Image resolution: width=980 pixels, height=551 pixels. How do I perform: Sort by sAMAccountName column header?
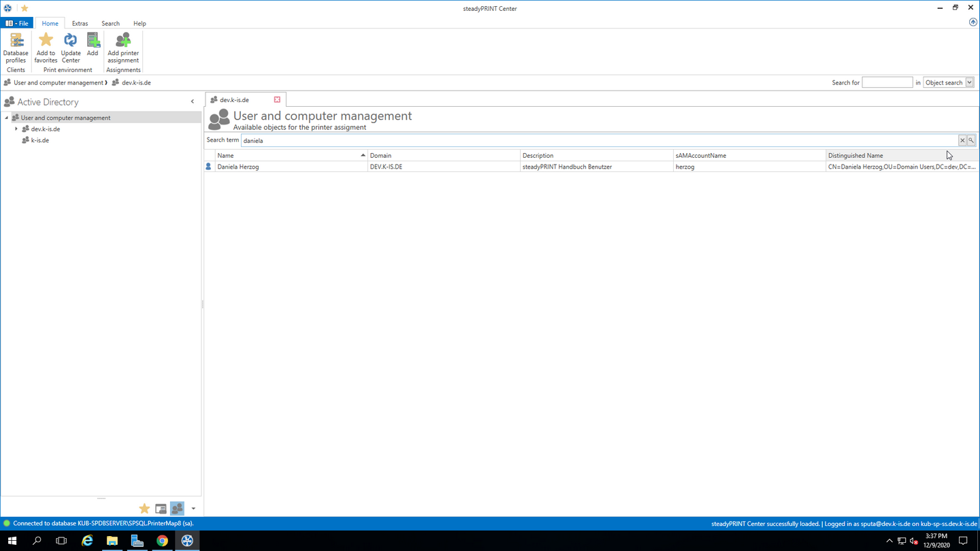(749, 156)
